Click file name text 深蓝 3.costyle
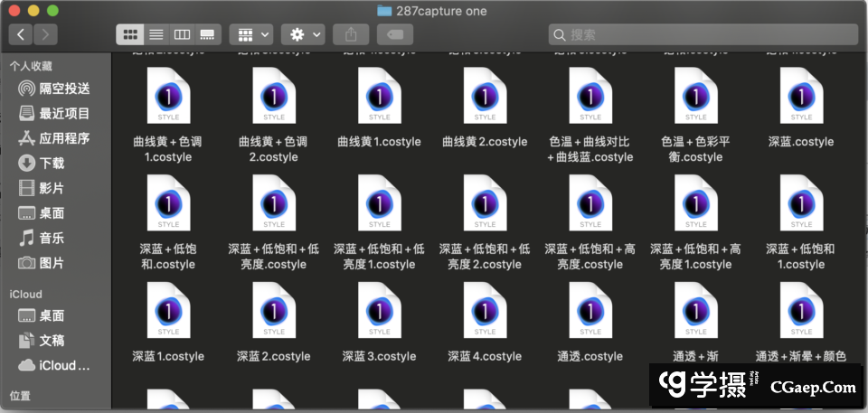Viewport: 868px width, 413px height. coord(379,357)
